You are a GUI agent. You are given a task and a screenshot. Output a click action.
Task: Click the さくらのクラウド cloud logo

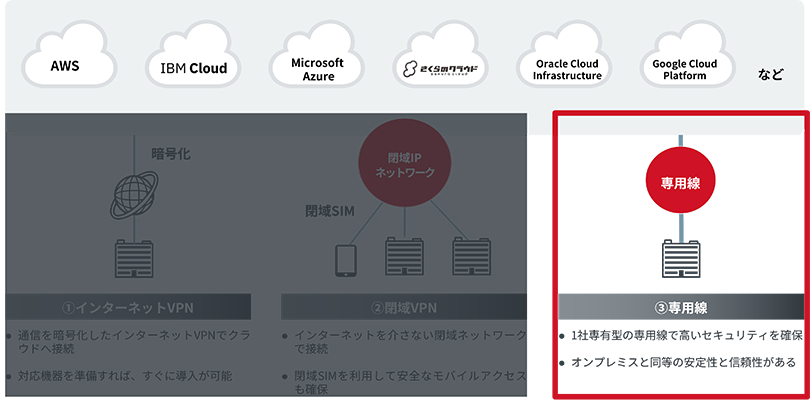[x=440, y=56]
